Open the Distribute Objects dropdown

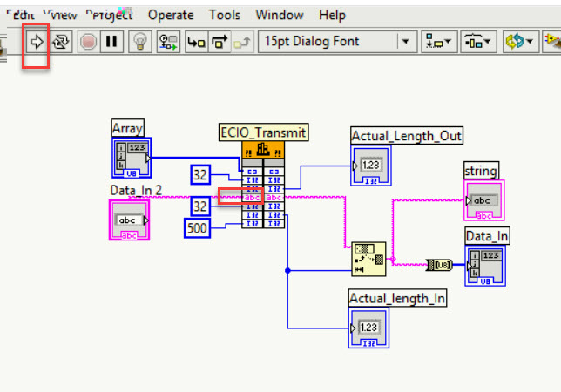(478, 42)
